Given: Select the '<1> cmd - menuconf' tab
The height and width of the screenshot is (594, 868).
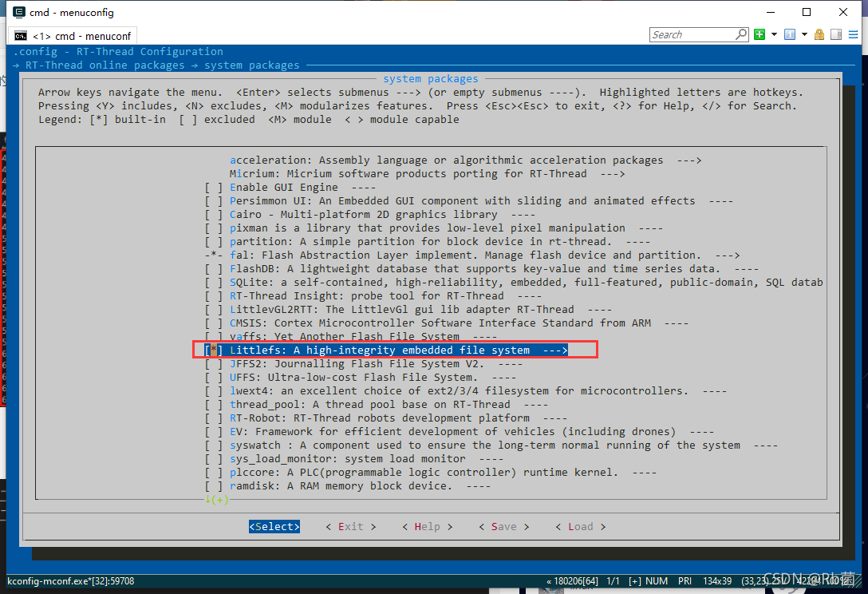Looking at the screenshot, I should pyautogui.click(x=72, y=36).
